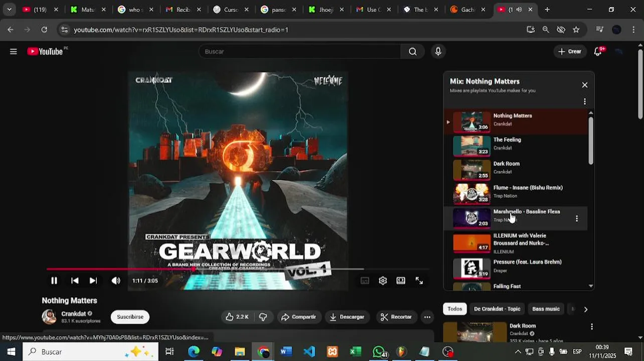Viewport: 644px width, 361px height.
Task: Switch to theater mode
Action: tap(401, 281)
